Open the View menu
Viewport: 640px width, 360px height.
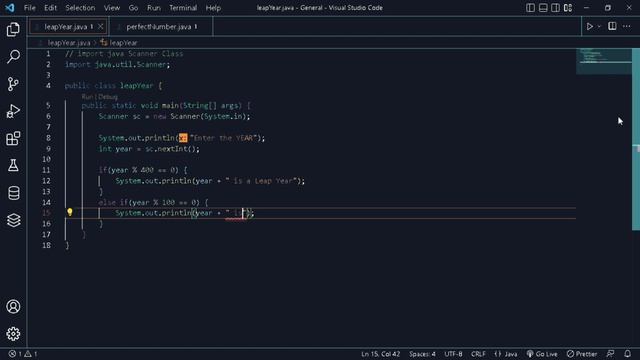pyautogui.click(x=111, y=8)
